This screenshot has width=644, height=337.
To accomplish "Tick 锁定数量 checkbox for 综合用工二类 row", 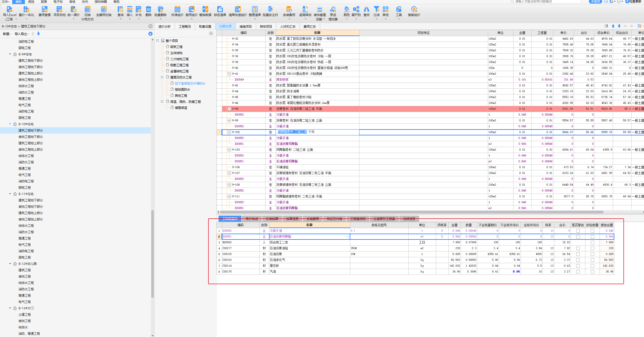I will coord(592,243).
